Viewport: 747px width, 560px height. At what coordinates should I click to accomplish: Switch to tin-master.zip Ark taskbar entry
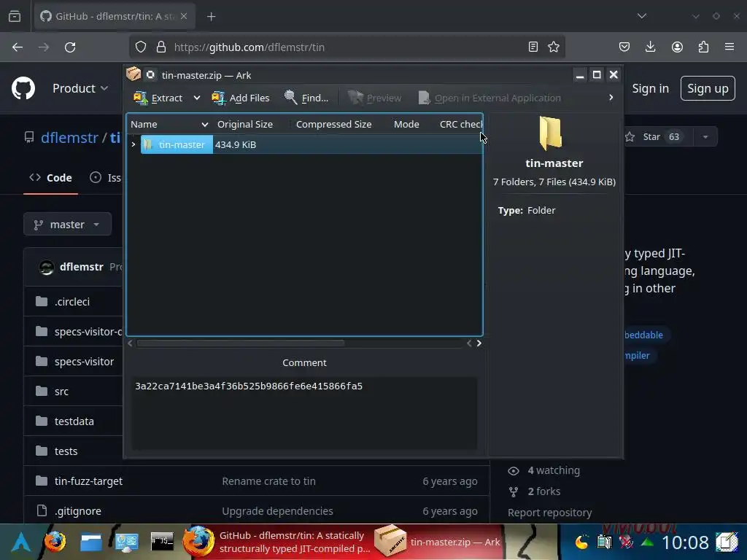click(x=438, y=542)
